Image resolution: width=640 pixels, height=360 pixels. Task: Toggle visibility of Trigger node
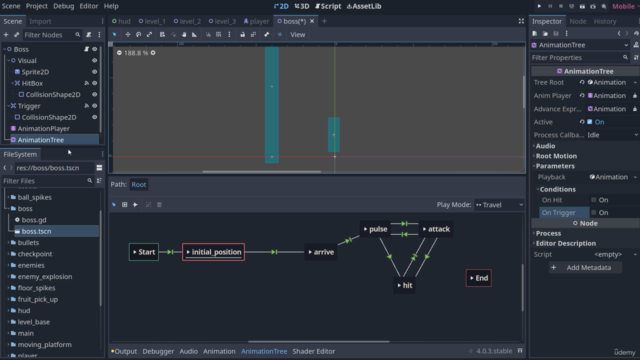pos(95,106)
